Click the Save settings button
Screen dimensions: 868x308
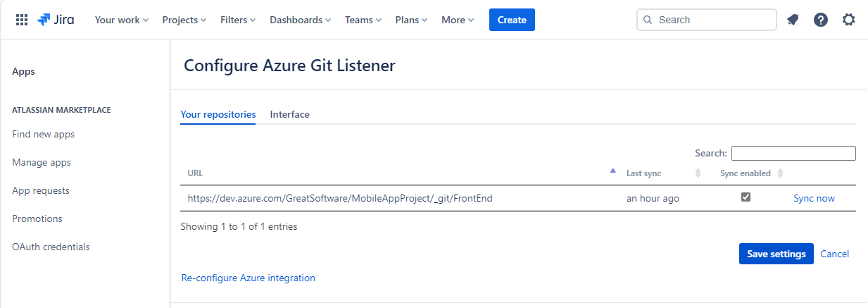click(776, 254)
